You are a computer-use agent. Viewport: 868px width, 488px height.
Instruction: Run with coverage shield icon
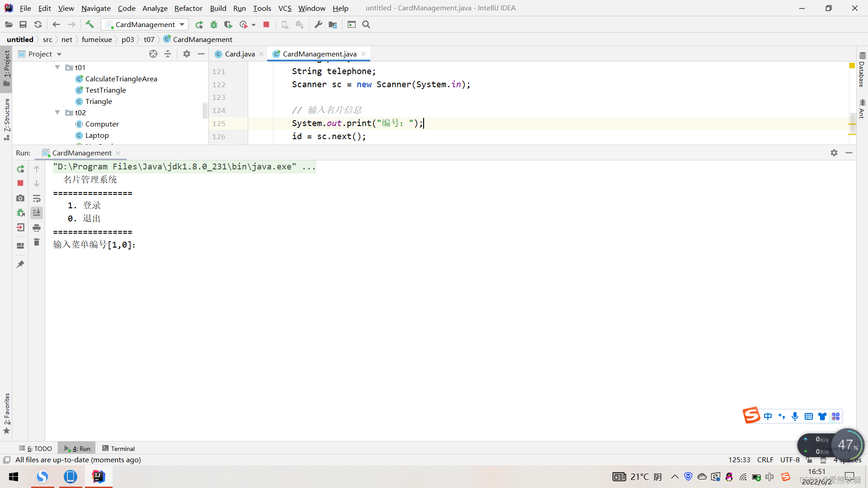pyautogui.click(x=228, y=24)
